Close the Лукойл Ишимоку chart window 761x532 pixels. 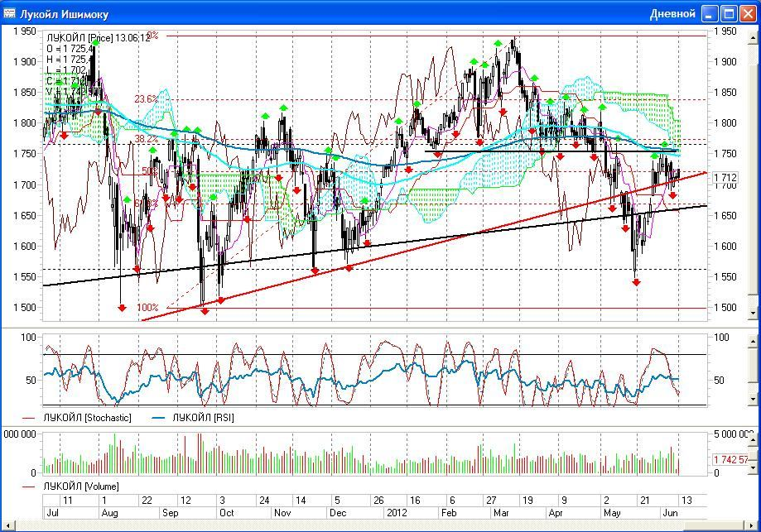(748, 14)
